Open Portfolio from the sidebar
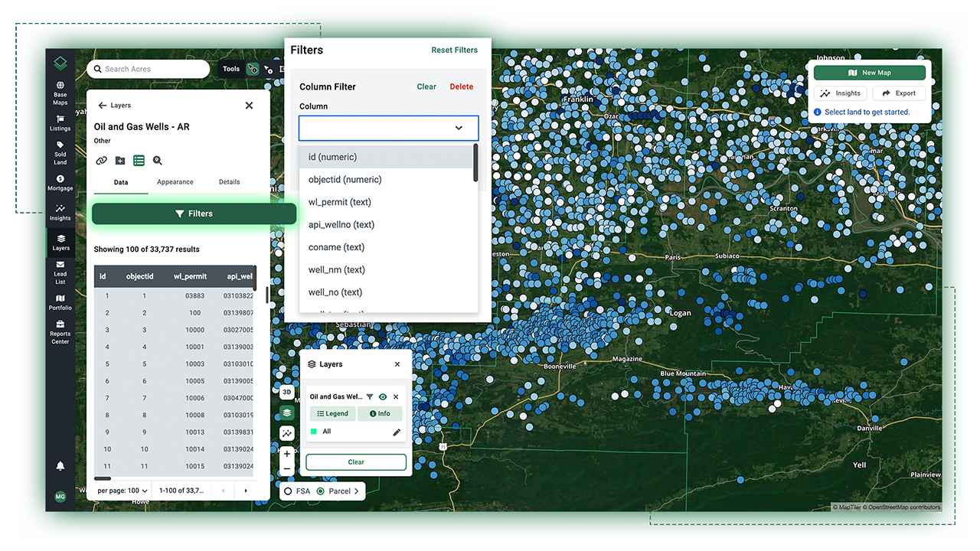This screenshot has width=980, height=551. pyautogui.click(x=60, y=302)
